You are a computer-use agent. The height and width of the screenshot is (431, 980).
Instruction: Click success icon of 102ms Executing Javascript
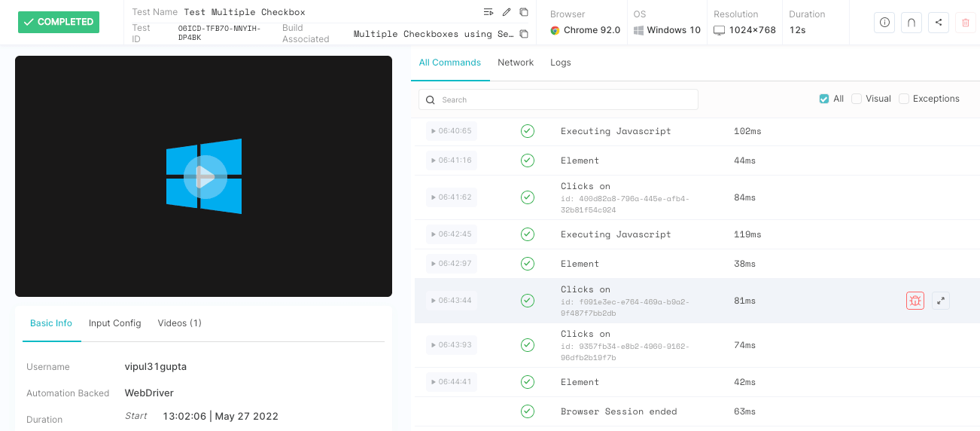pyautogui.click(x=528, y=131)
